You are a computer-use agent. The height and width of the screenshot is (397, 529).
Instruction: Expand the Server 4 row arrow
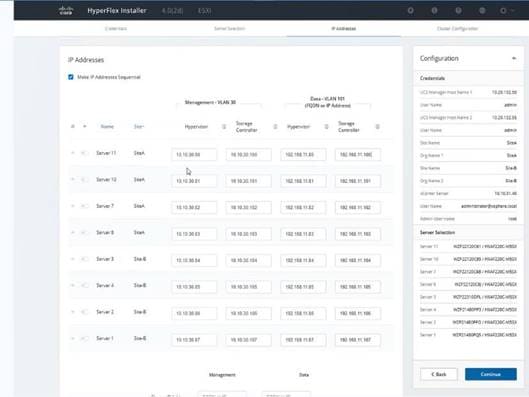point(73,285)
